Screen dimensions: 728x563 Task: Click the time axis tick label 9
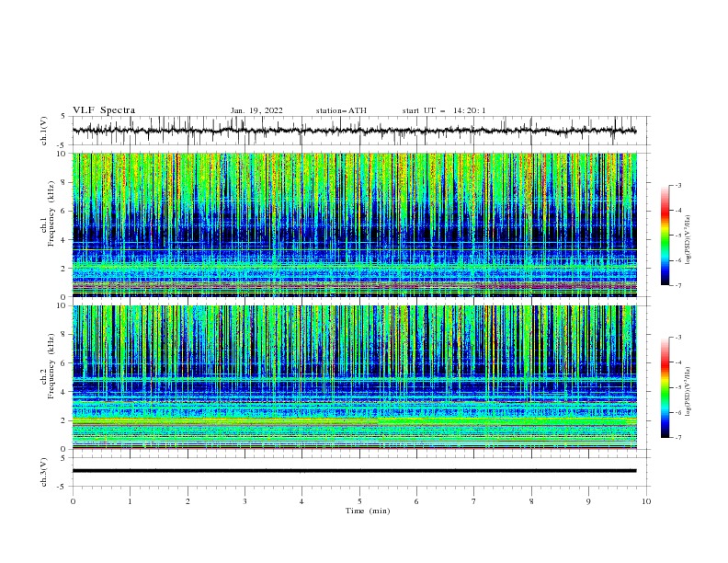(x=588, y=501)
